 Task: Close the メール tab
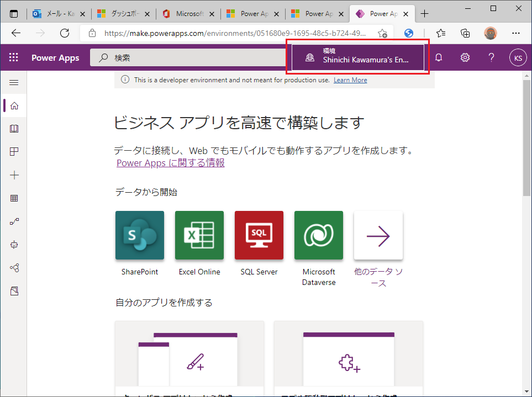(x=82, y=14)
